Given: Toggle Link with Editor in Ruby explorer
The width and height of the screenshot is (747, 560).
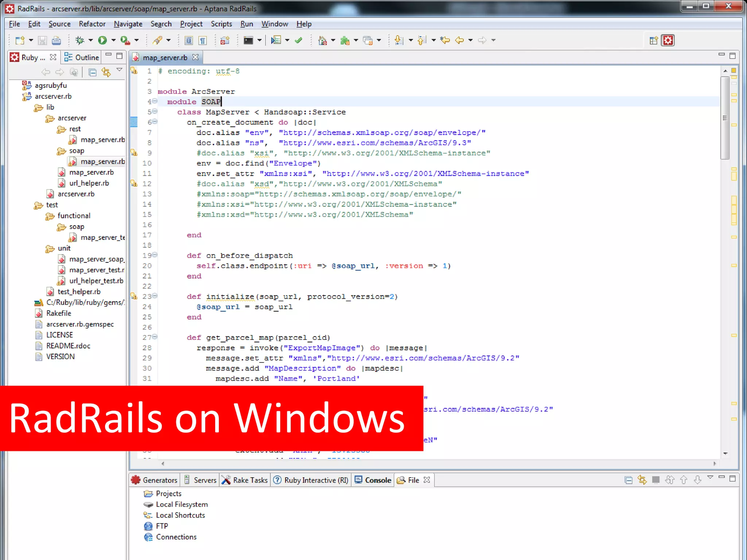Looking at the screenshot, I should coord(106,72).
